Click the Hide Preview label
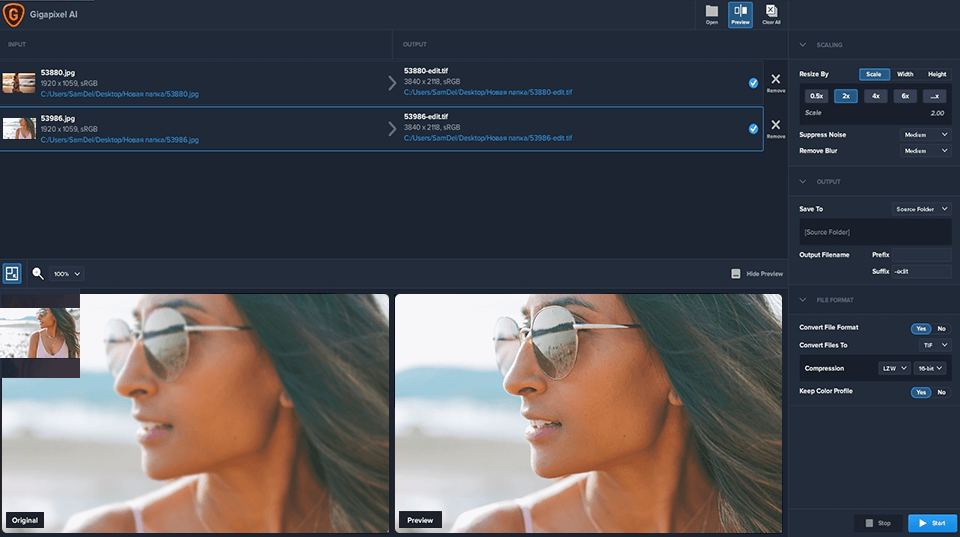 (x=765, y=274)
